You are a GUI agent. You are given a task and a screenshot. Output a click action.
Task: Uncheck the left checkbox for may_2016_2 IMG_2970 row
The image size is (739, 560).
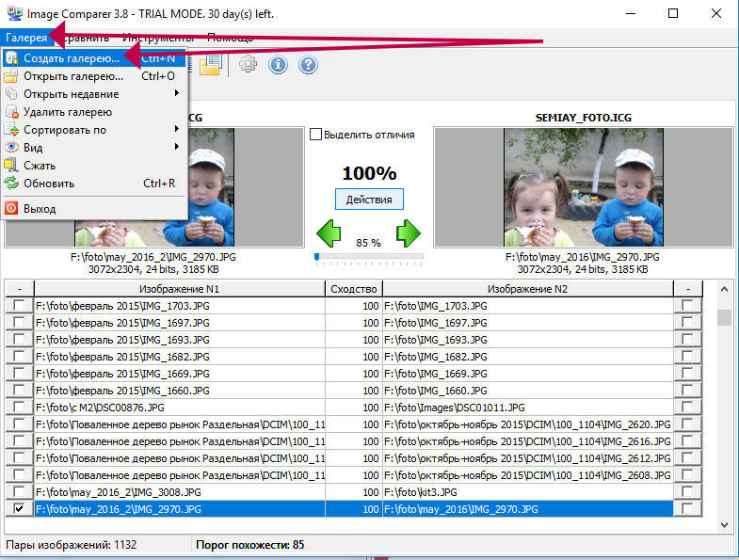coord(20,509)
